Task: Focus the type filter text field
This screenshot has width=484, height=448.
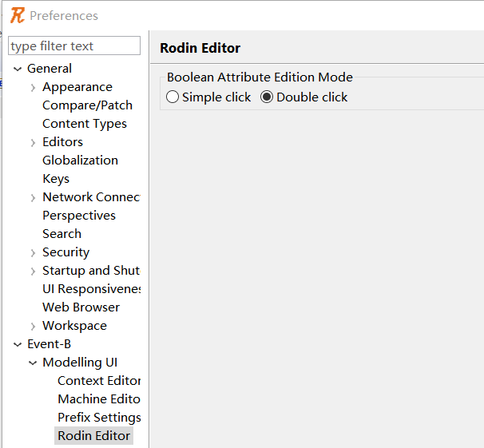Action: (74, 46)
